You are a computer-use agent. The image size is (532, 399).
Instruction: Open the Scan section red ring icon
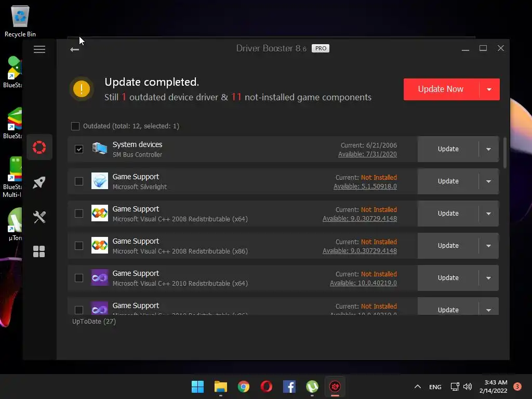tap(39, 147)
